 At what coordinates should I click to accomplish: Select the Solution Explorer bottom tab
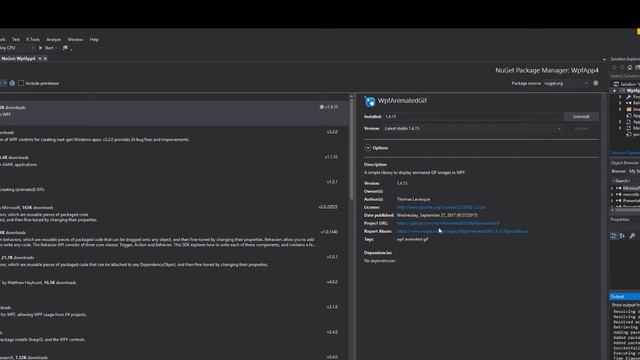pos(625,153)
